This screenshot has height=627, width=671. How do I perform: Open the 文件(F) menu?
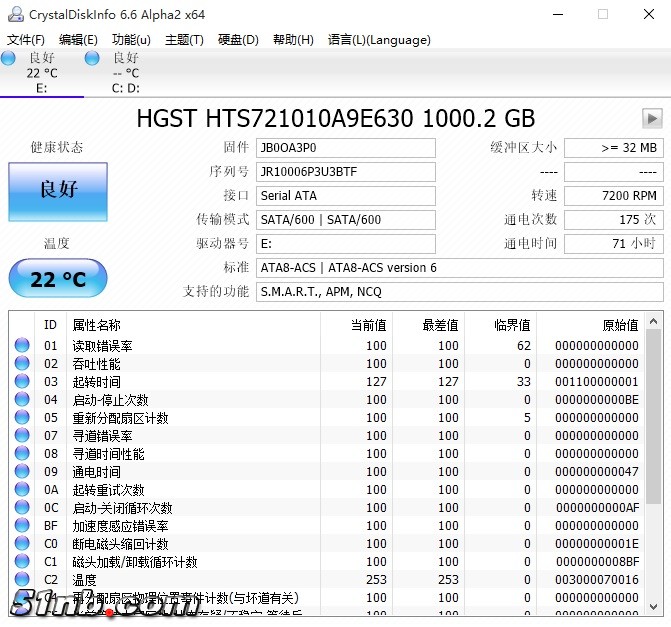coord(26,40)
